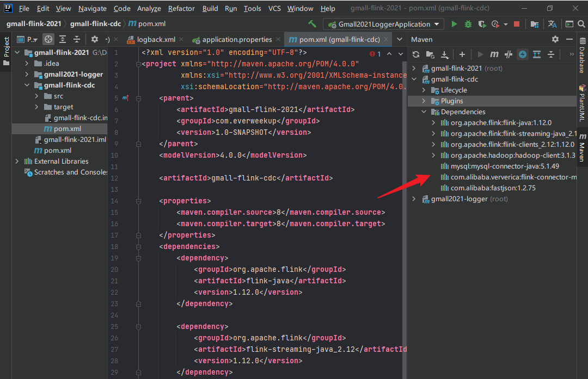Hide the Maven tool window

pos(569,39)
